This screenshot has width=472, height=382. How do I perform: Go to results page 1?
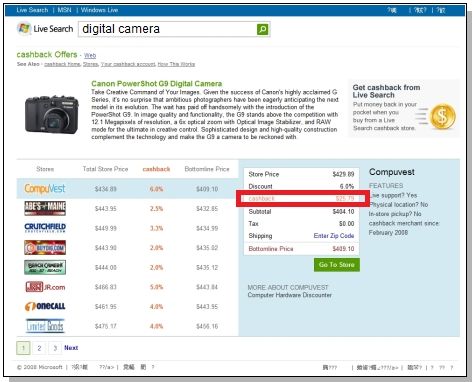pyautogui.click(x=23, y=348)
